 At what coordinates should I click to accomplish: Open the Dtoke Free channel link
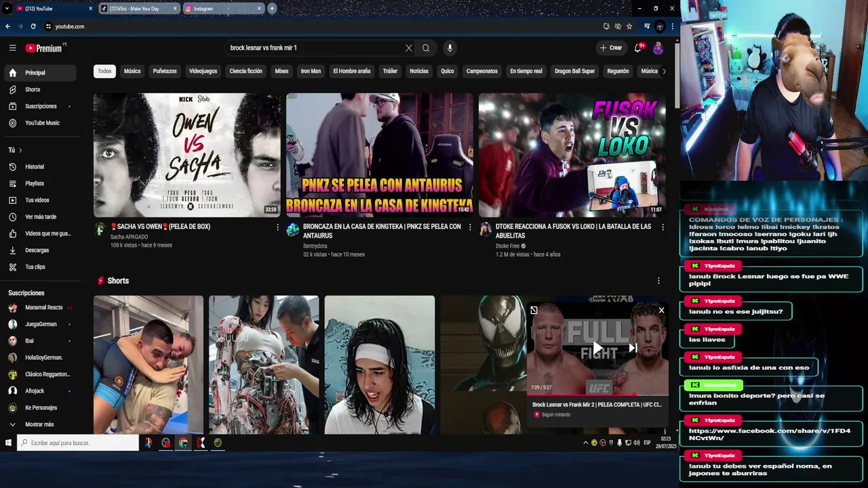pyautogui.click(x=508, y=246)
